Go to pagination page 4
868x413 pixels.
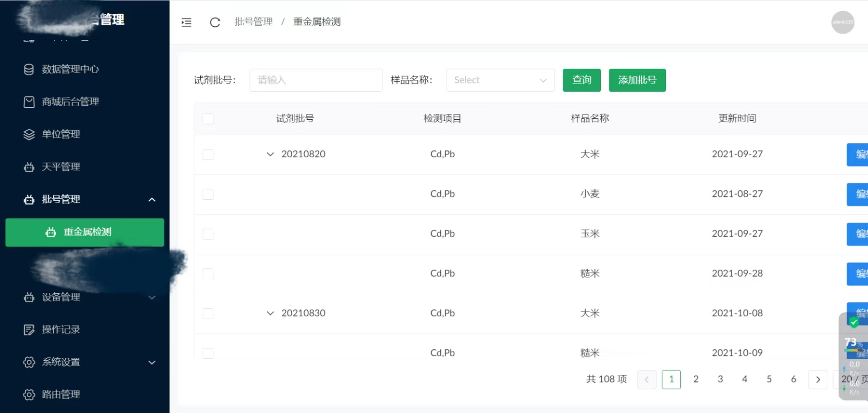point(745,379)
